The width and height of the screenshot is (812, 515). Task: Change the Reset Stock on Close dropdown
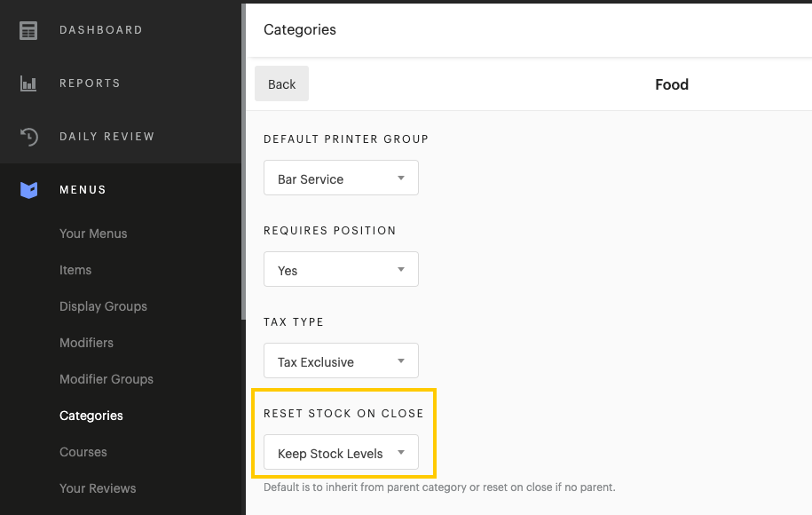pos(341,453)
